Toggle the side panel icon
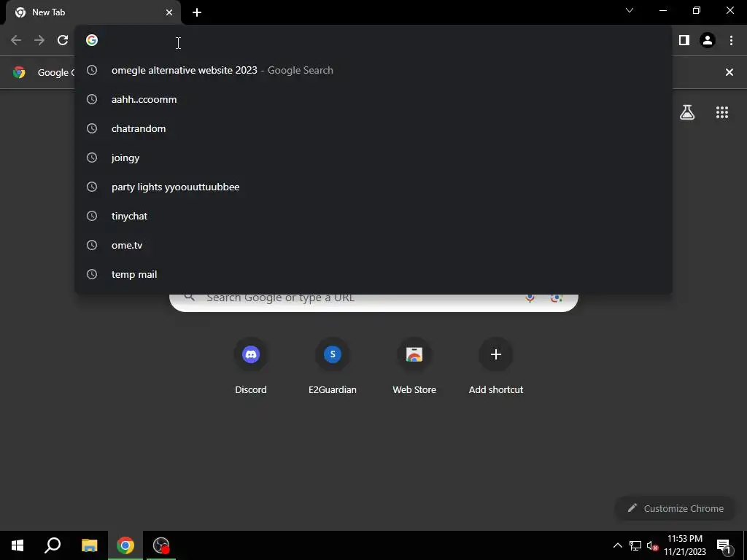Image resolution: width=747 pixels, height=560 pixels. (684, 41)
